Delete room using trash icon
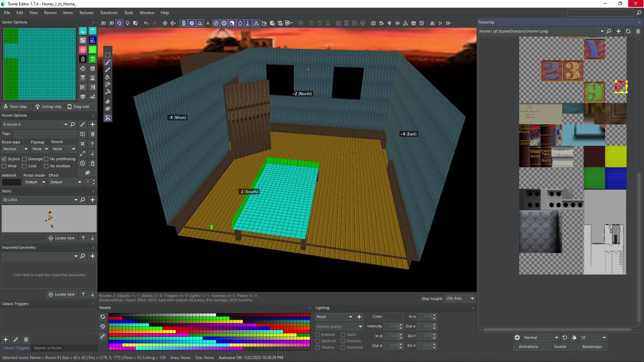The image size is (644, 362). (x=93, y=134)
